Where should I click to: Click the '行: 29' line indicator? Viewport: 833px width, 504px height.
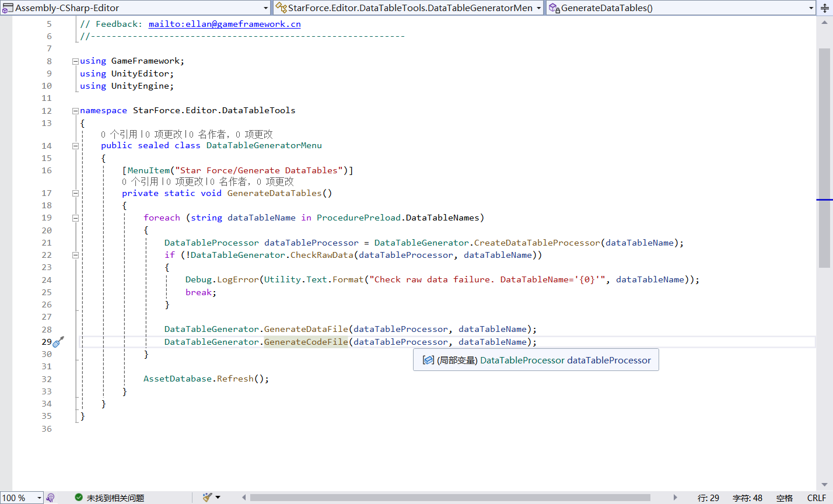[x=708, y=498]
